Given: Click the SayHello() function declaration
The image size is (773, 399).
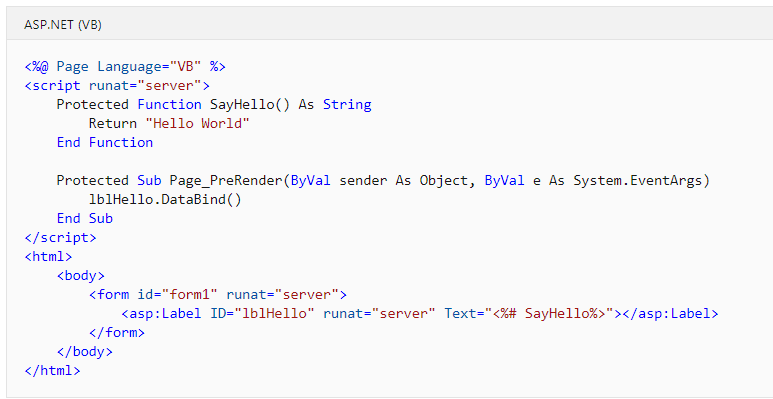Looking at the screenshot, I should pos(214,105).
